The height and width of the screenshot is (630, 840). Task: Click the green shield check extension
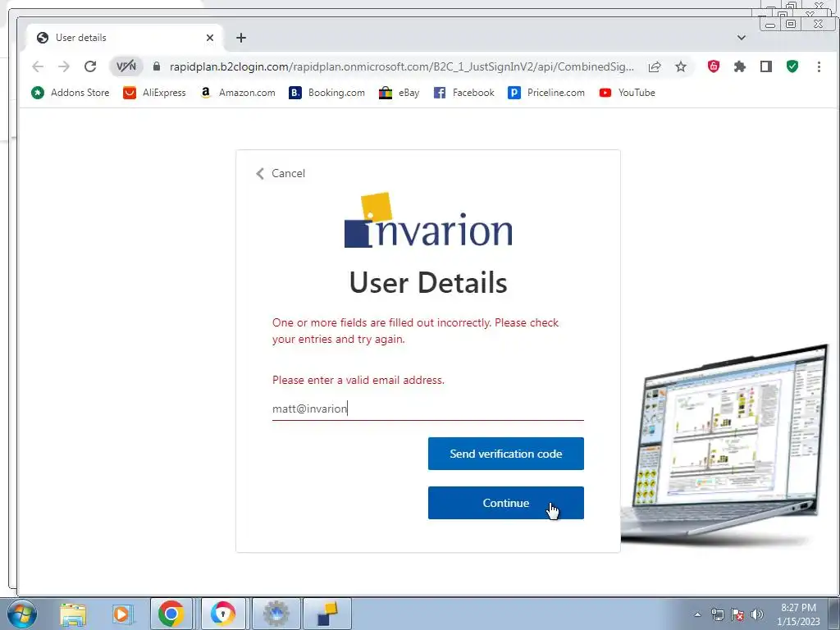pos(792,66)
